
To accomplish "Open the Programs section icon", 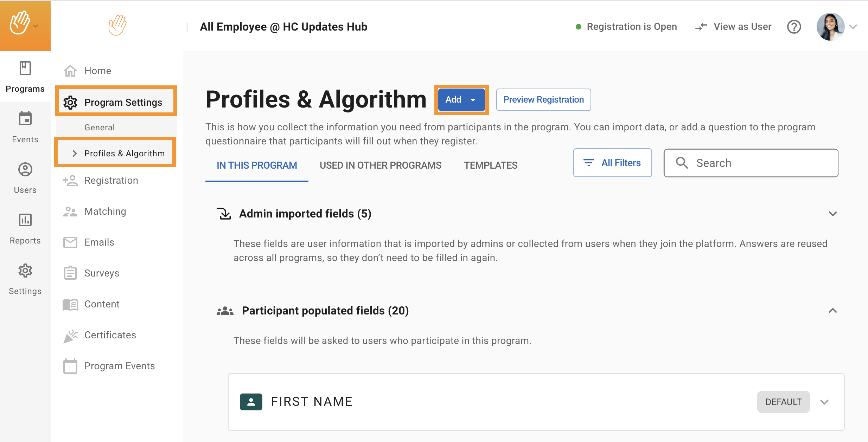I will click(x=25, y=68).
